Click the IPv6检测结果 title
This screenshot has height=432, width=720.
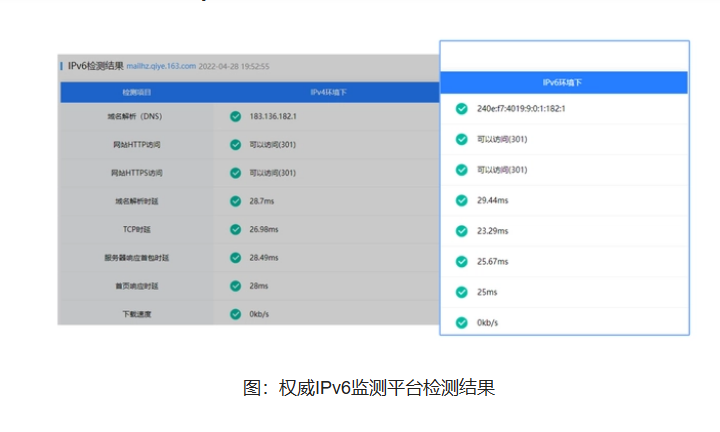pyautogui.click(x=96, y=66)
